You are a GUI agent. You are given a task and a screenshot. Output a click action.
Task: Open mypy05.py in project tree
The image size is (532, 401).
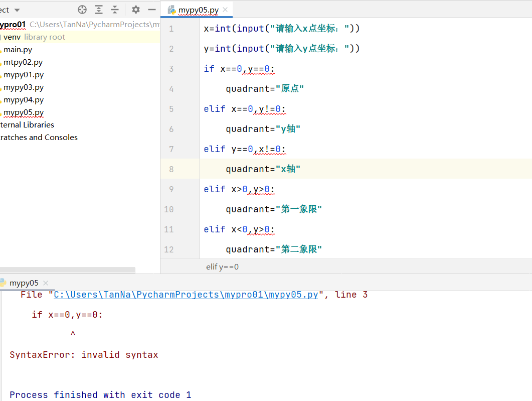tap(24, 112)
